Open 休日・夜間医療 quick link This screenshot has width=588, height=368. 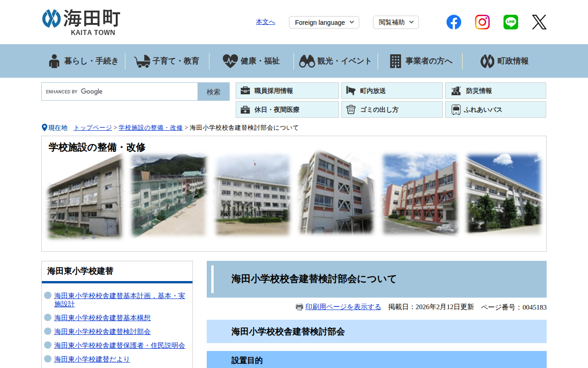287,109
